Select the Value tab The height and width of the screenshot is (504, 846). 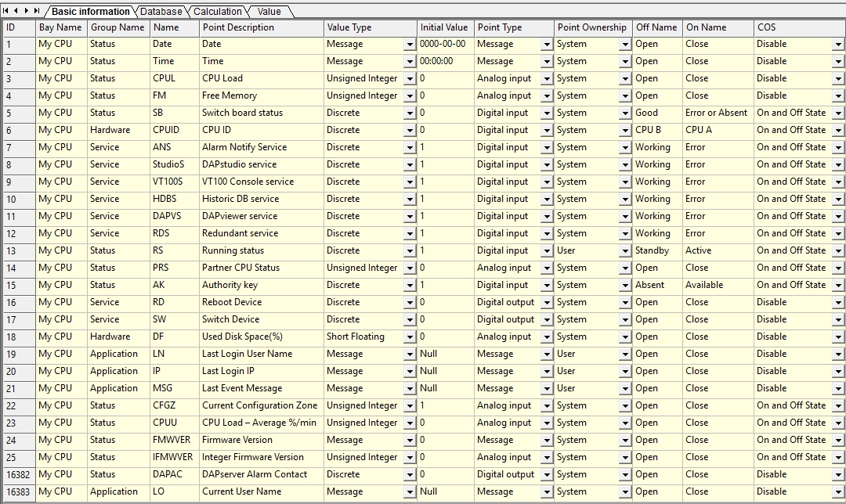(269, 12)
